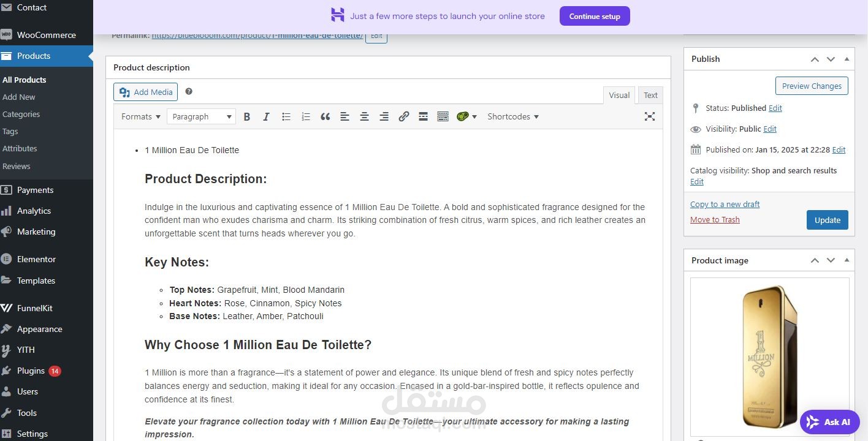The height and width of the screenshot is (441, 868).
Task: Open the Paragraph style dropdown
Action: [x=201, y=116]
